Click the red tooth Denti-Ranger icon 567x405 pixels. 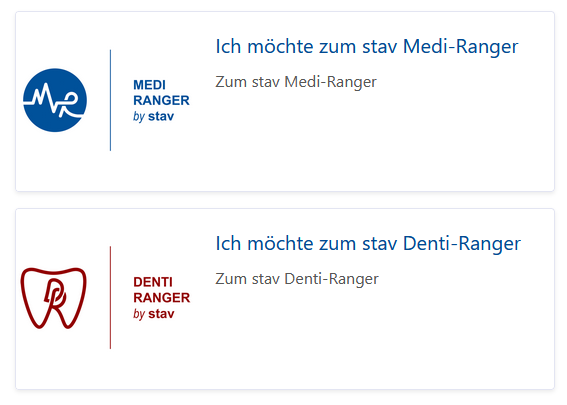tap(54, 298)
